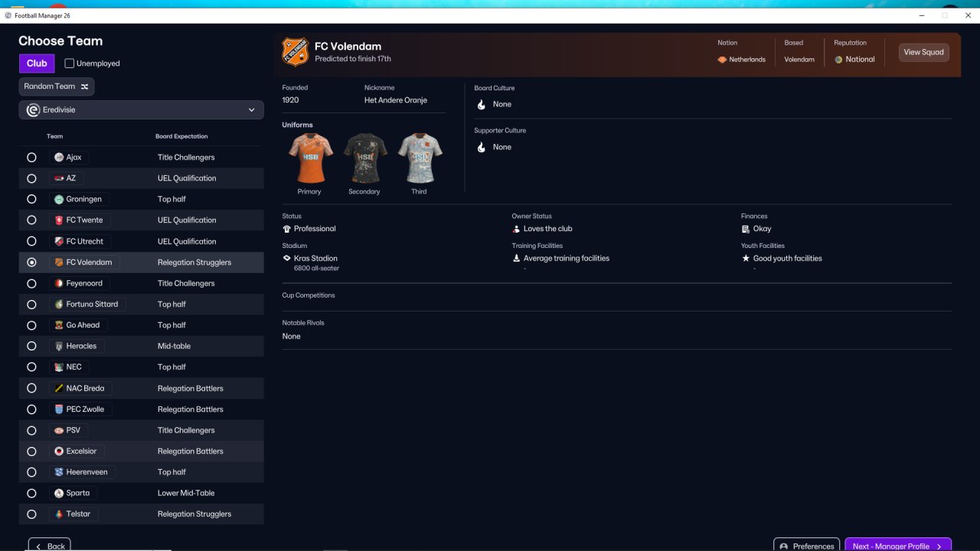
Task: Click the Sparta club badge icon
Action: point(59,493)
